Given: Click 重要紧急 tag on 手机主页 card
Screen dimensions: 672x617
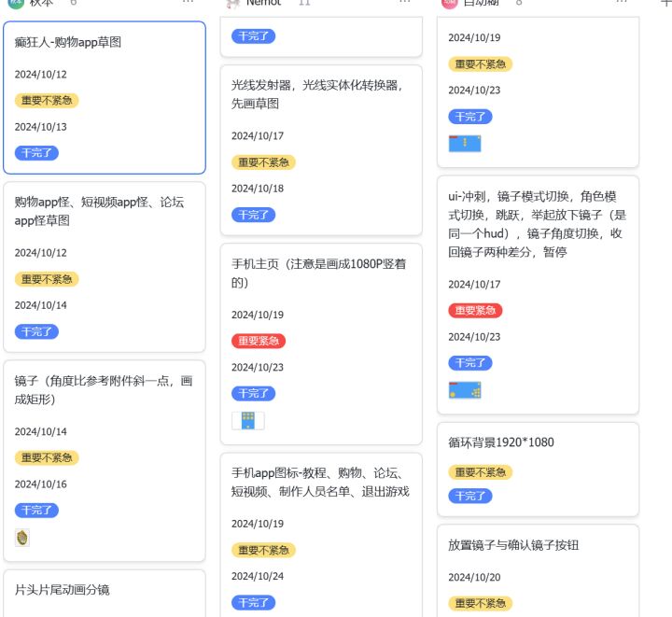Looking at the screenshot, I should (x=259, y=342).
